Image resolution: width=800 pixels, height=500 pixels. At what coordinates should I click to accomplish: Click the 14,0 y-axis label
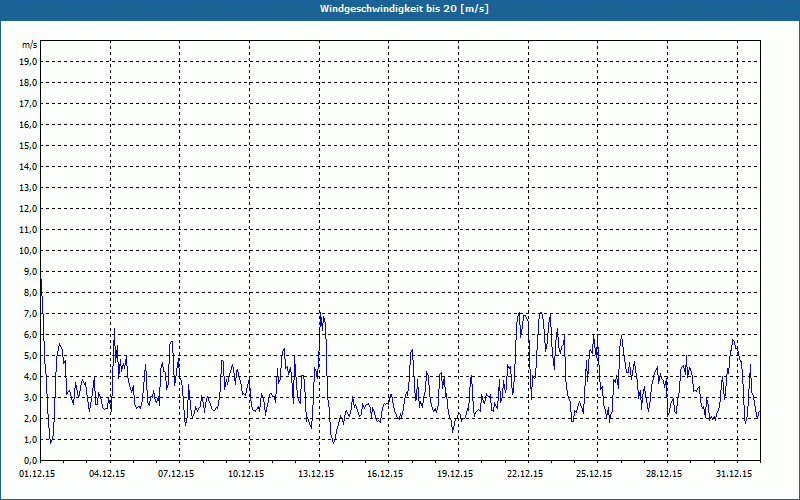28,166
